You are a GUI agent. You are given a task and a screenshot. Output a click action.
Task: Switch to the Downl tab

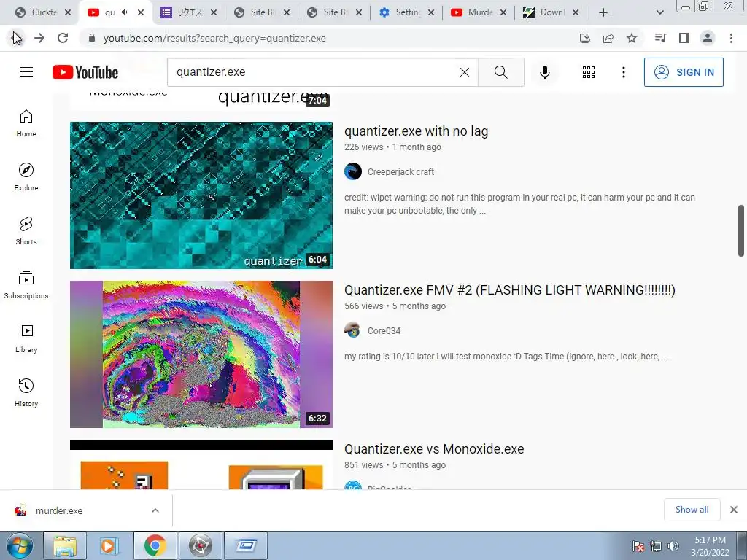coord(551,12)
